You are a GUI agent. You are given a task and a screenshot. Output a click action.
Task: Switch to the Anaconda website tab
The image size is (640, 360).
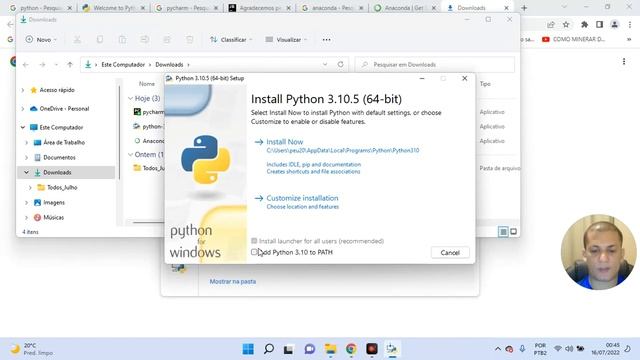(405, 8)
